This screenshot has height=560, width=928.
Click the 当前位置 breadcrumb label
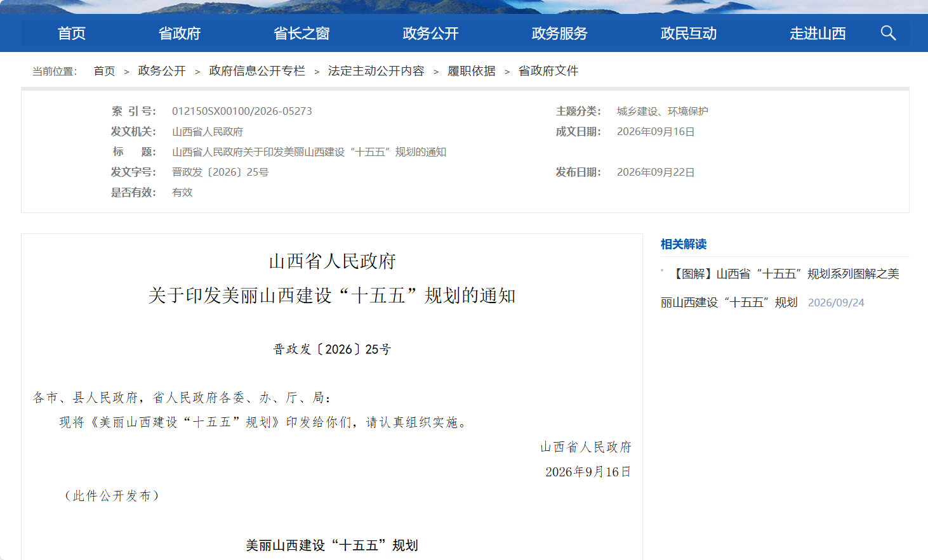click(x=55, y=71)
